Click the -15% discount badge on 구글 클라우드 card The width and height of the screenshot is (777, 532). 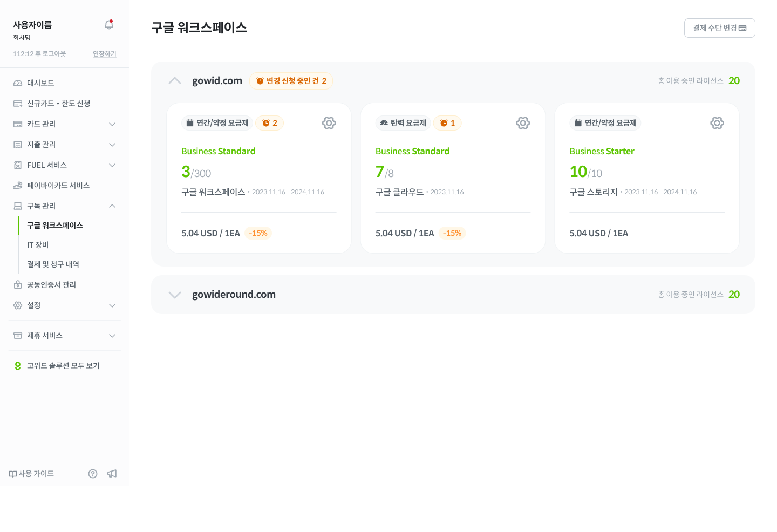pyautogui.click(x=452, y=233)
